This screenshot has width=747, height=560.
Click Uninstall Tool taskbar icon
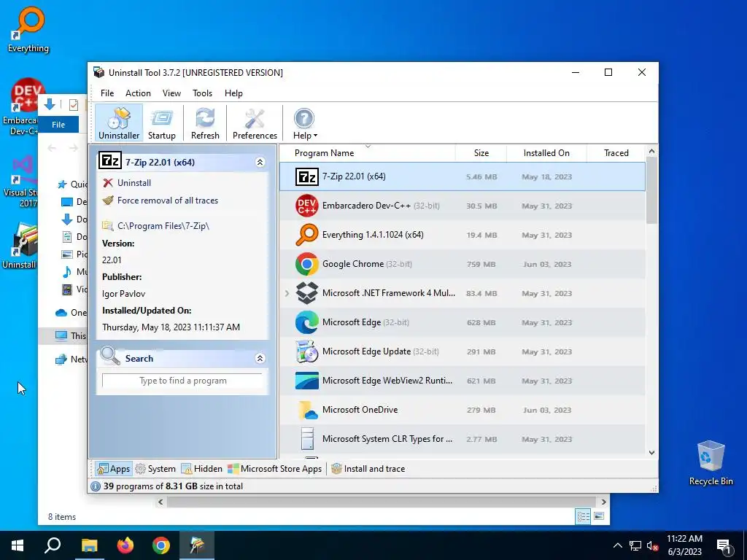(197, 545)
